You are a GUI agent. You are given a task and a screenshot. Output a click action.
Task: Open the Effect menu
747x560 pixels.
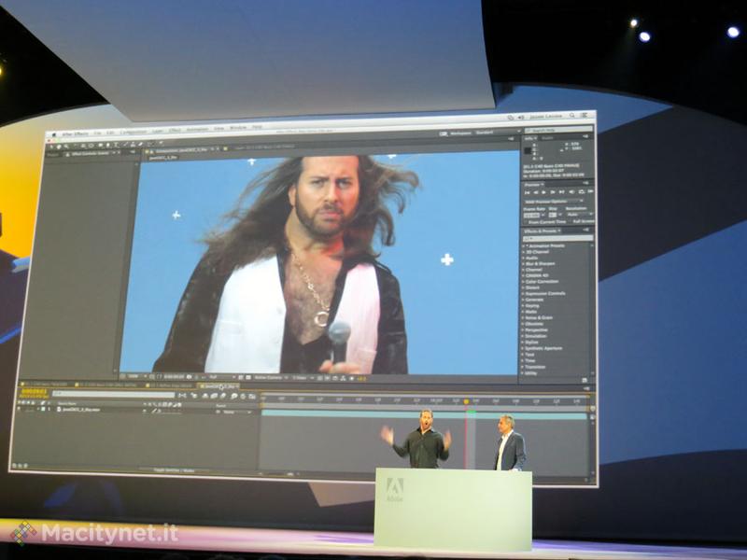point(175,131)
